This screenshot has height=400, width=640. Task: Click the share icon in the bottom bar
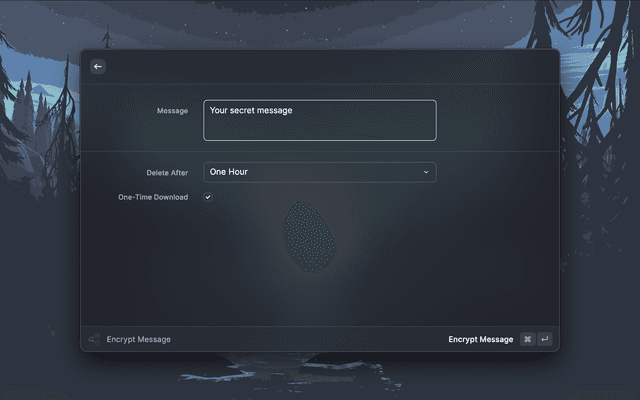pyautogui.click(x=94, y=339)
